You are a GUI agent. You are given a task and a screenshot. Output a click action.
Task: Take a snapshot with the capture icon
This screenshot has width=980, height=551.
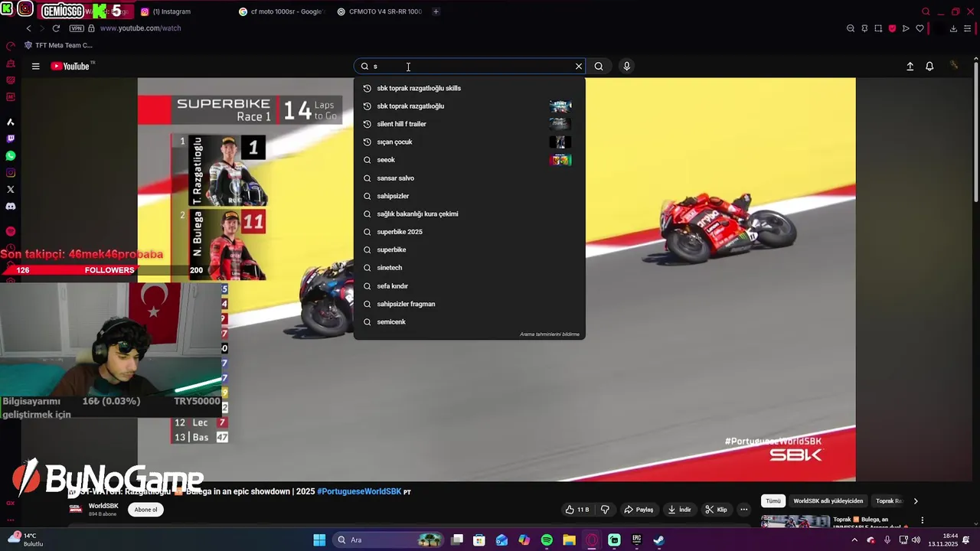coord(878,28)
